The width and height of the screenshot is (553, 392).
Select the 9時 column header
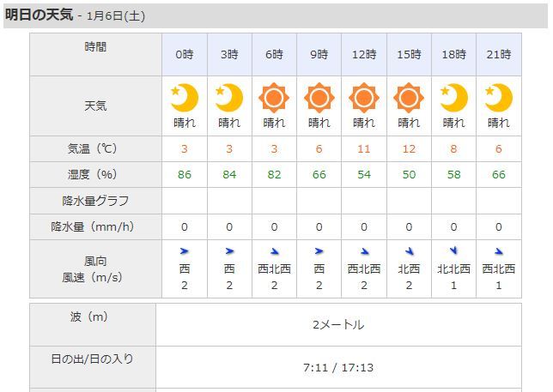click(x=319, y=55)
